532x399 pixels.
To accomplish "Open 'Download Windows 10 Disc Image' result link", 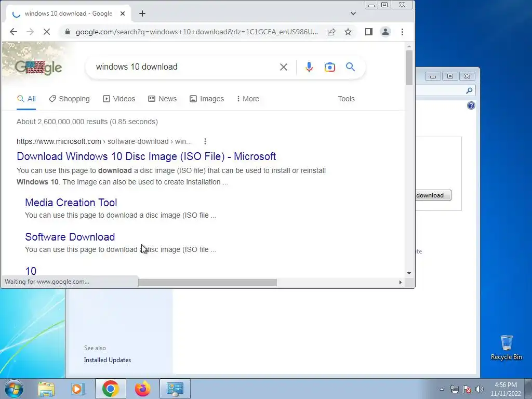I will click(x=146, y=156).
